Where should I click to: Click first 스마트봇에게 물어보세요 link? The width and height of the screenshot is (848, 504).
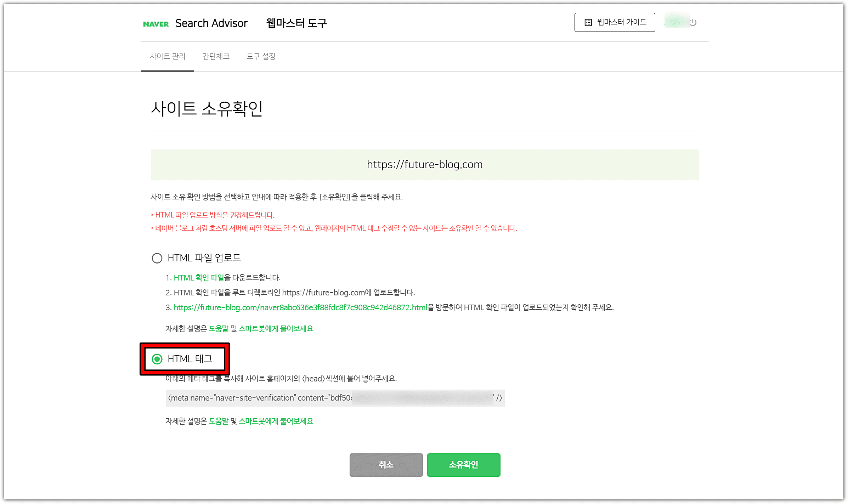pyautogui.click(x=276, y=329)
